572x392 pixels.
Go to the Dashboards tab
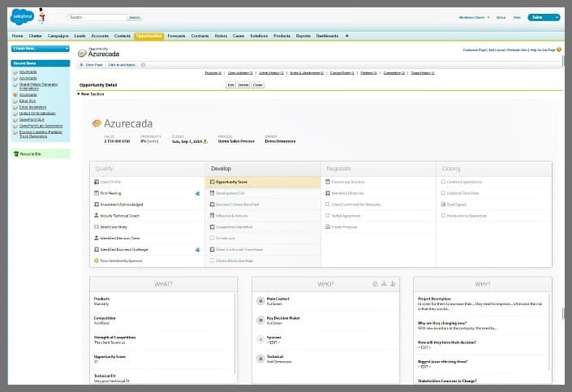(x=328, y=36)
